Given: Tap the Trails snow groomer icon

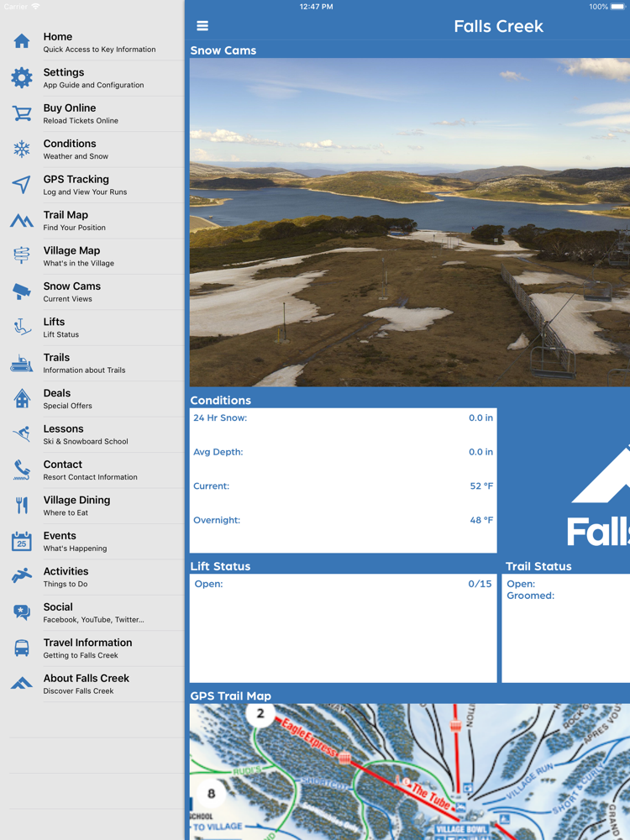Looking at the screenshot, I should coord(22,363).
